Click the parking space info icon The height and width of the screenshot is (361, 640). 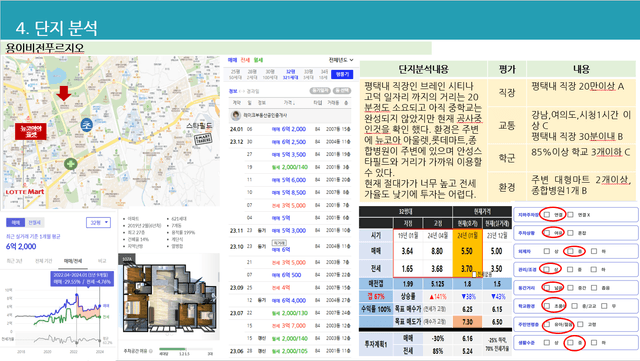click(x=151, y=351)
